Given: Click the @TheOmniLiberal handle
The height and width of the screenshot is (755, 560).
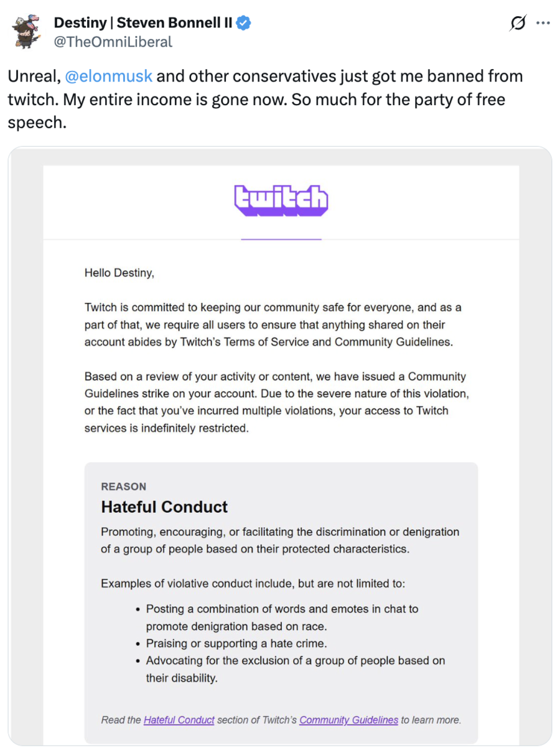Looking at the screenshot, I should [x=113, y=42].
